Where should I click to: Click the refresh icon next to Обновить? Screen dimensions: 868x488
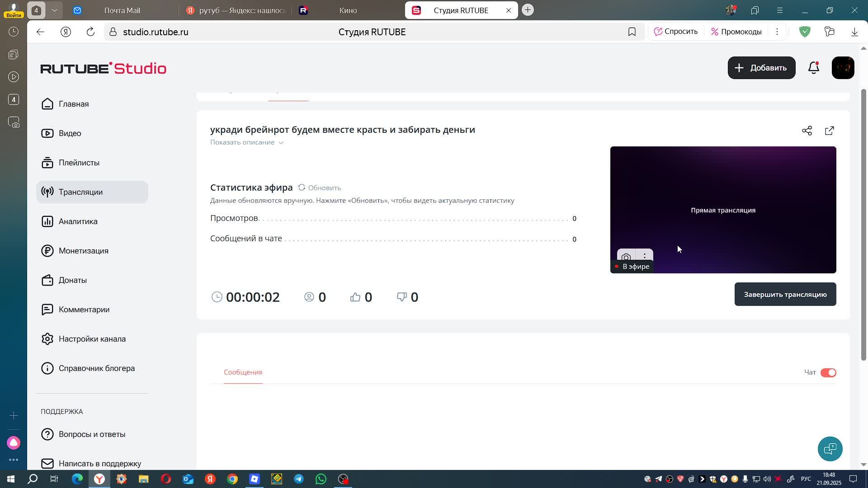coord(302,188)
